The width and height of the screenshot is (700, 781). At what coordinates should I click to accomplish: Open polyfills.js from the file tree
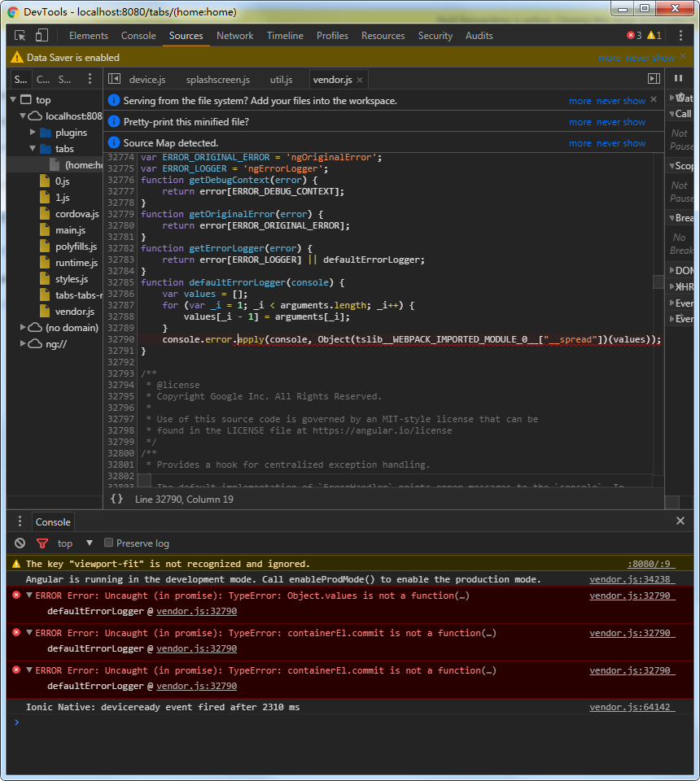[76, 247]
